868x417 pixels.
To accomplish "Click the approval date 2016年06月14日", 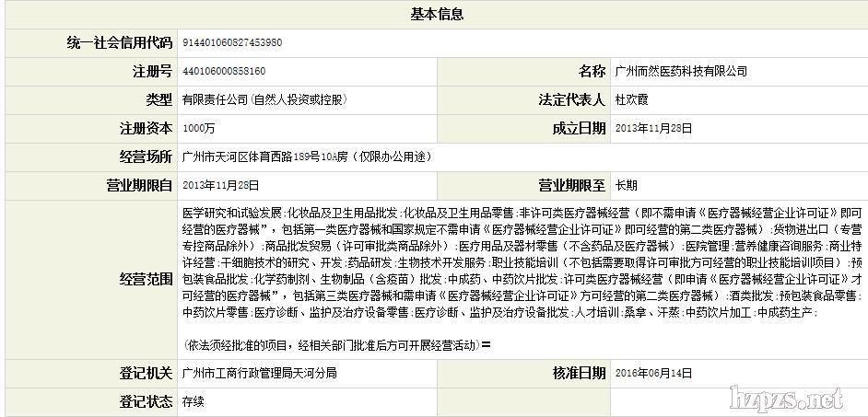I will click(x=652, y=373).
